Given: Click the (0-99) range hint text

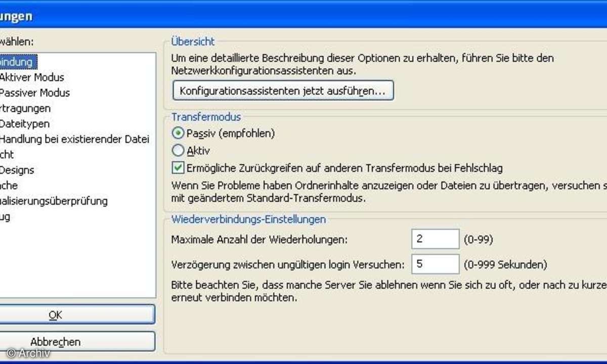Looking at the screenshot, I should 478,240.
